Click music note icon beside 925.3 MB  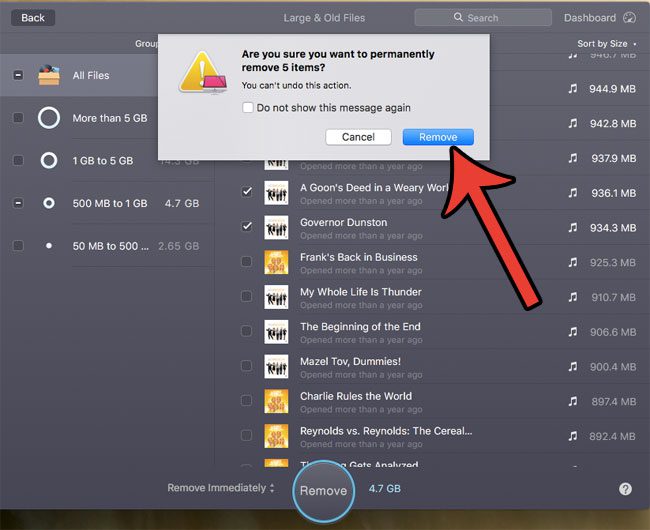point(572,263)
